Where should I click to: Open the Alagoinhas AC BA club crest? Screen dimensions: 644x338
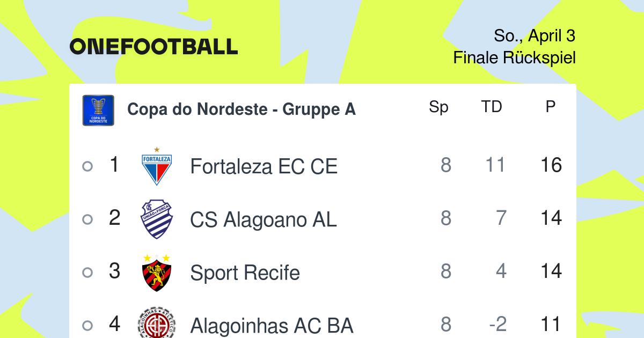pyautogui.click(x=156, y=323)
